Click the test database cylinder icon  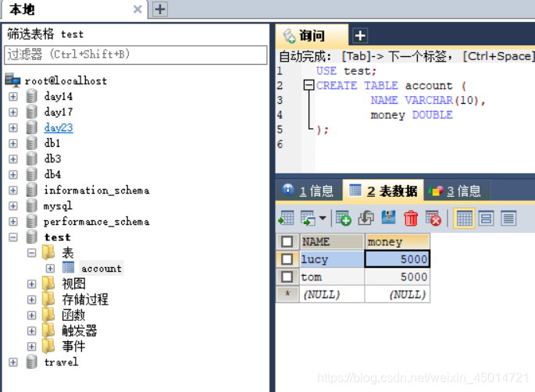click(32, 237)
